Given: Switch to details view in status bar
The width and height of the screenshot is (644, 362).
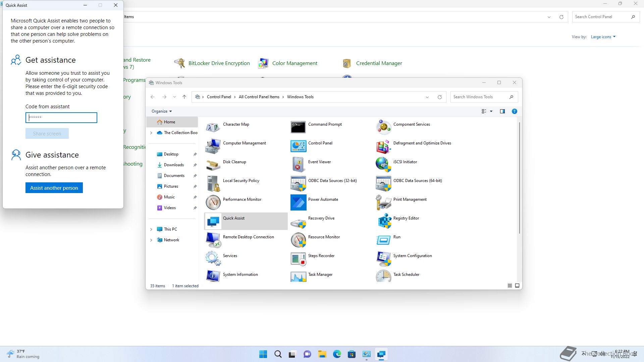Looking at the screenshot, I should [x=509, y=286].
